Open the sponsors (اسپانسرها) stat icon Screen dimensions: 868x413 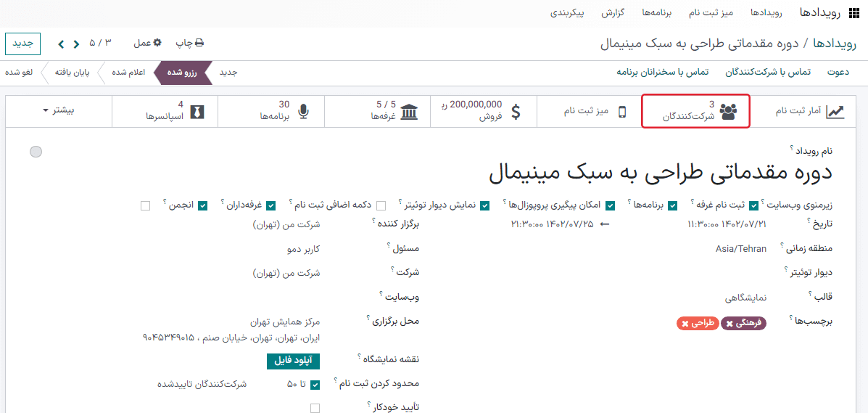(197, 111)
